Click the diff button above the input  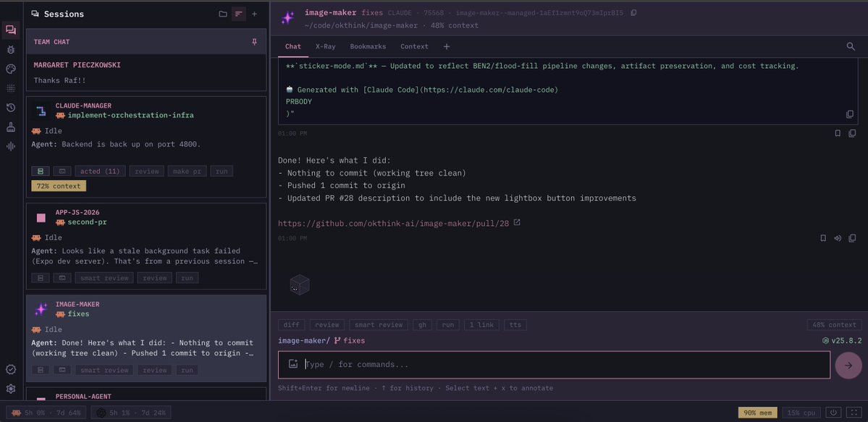click(x=292, y=325)
